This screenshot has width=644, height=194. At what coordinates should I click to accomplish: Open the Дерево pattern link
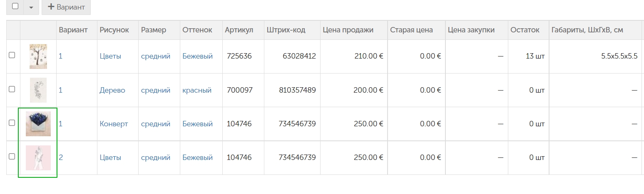coord(112,90)
